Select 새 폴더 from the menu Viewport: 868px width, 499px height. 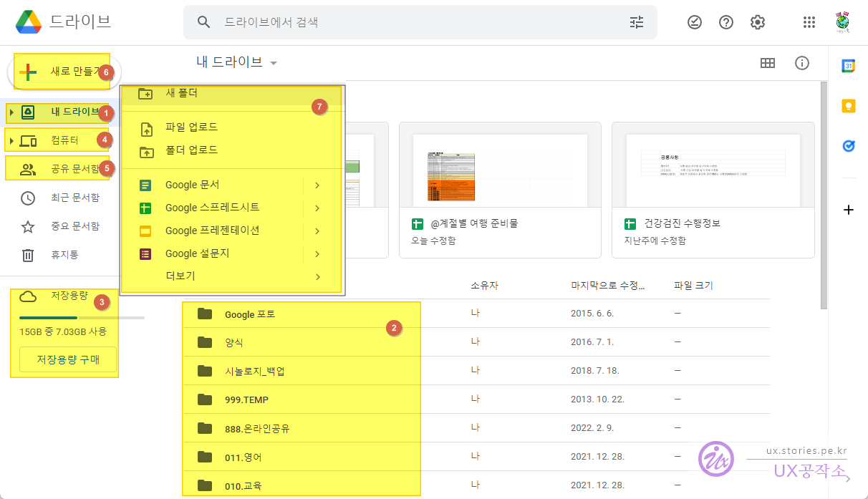[x=232, y=95]
